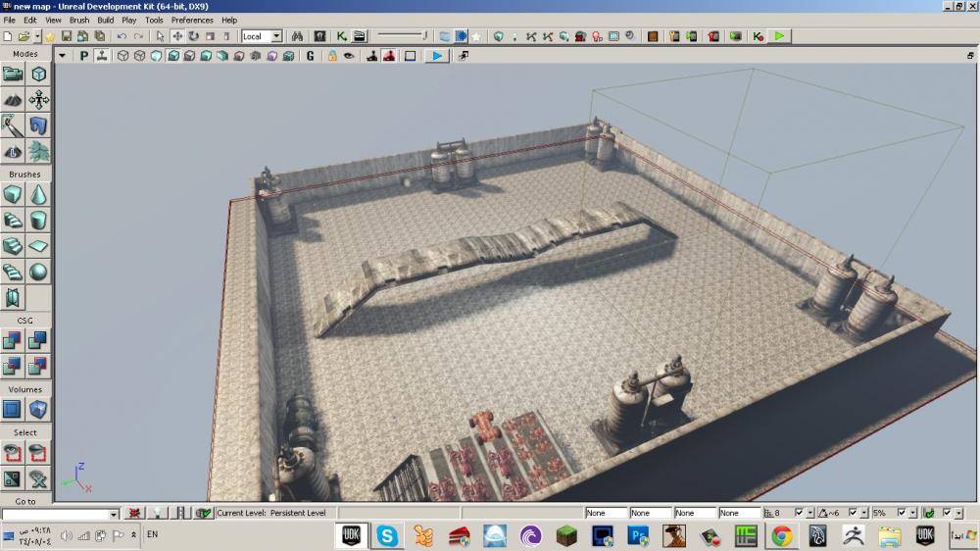This screenshot has height=551, width=980.
Task: Open Mesh paint mode
Action: (x=13, y=125)
